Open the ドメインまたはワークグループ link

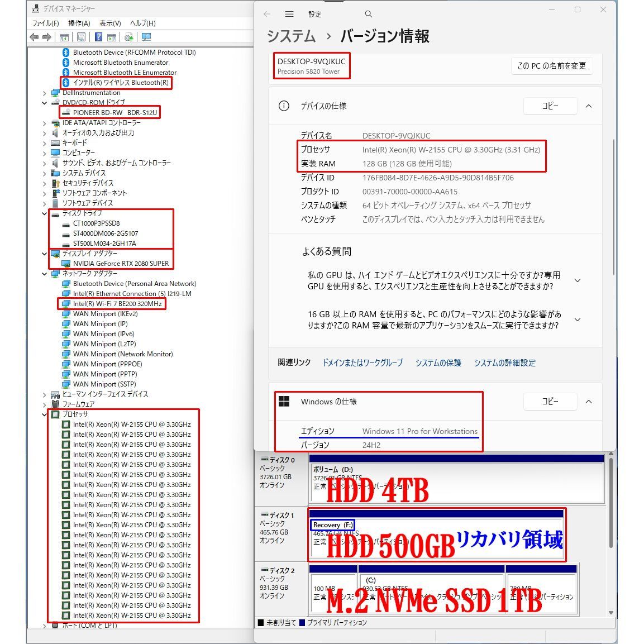tap(363, 362)
